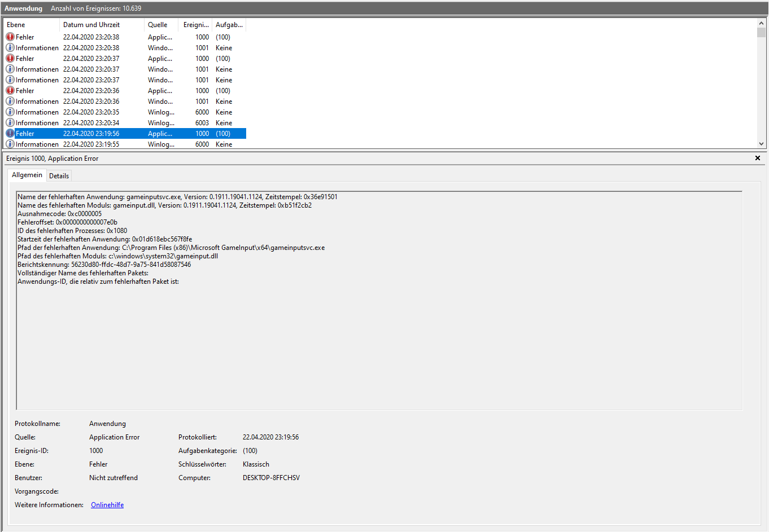Screen dimensions: 769x532
Task: Click the Vollständiger Name des fehlerhaften Pakets line
Action: point(83,273)
